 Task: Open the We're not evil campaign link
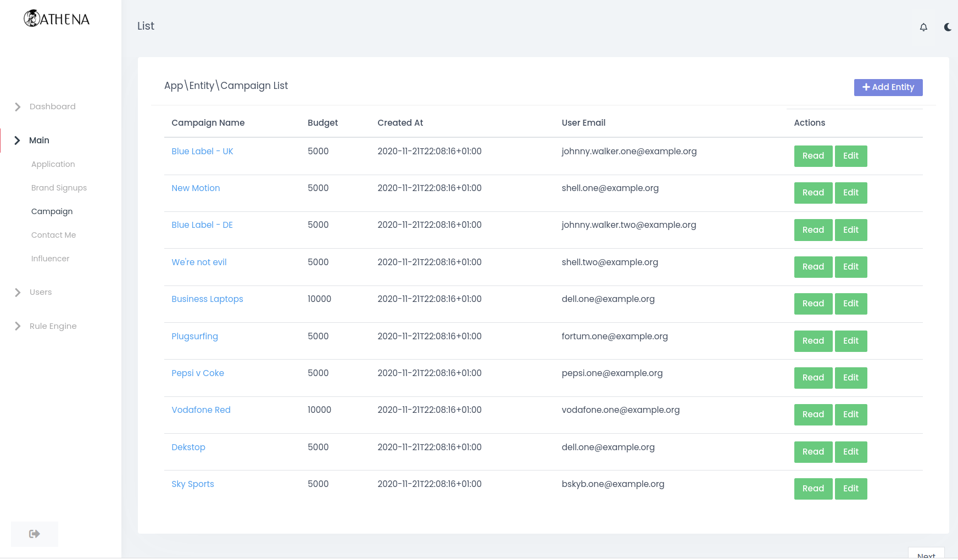[x=199, y=262]
